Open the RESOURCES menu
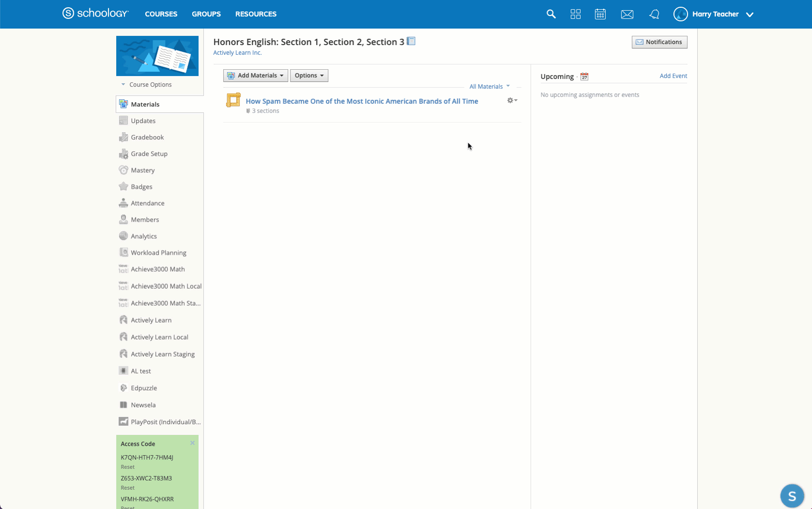 tap(256, 14)
